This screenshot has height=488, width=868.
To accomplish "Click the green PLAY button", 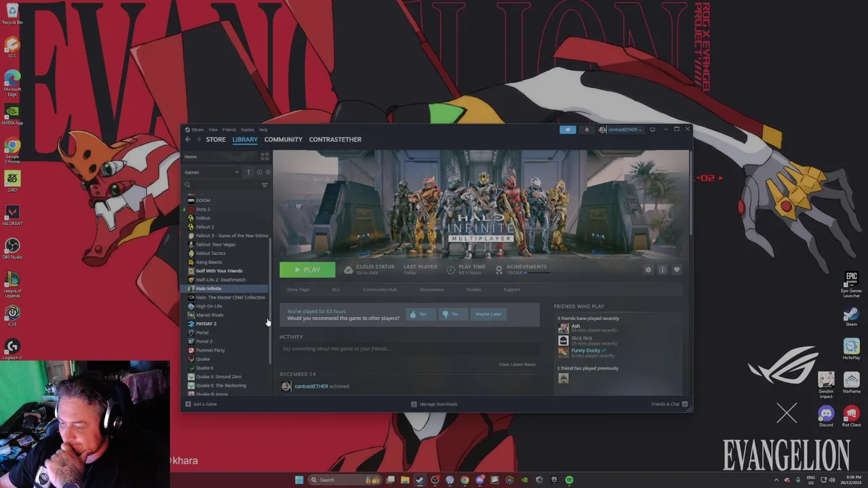I will click(307, 270).
